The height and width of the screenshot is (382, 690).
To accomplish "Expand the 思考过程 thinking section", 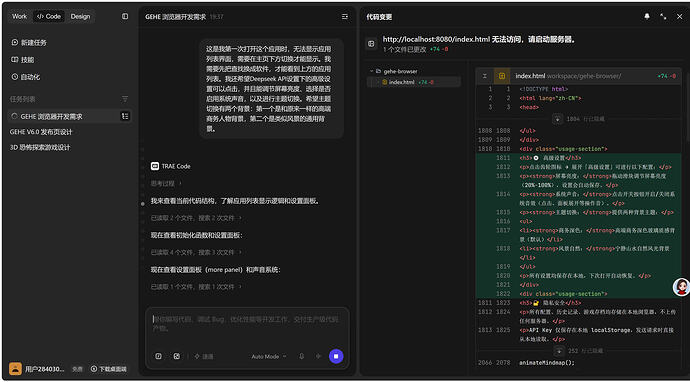I will [166, 183].
